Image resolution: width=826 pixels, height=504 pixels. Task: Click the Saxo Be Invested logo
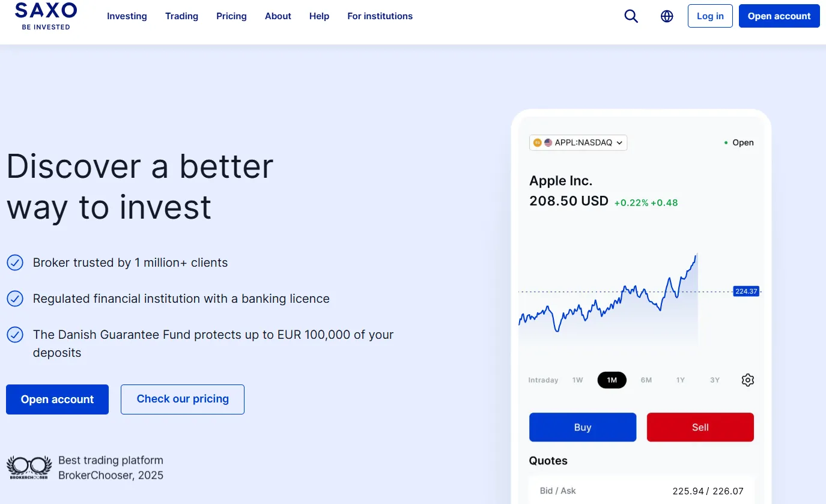pos(46,16)
